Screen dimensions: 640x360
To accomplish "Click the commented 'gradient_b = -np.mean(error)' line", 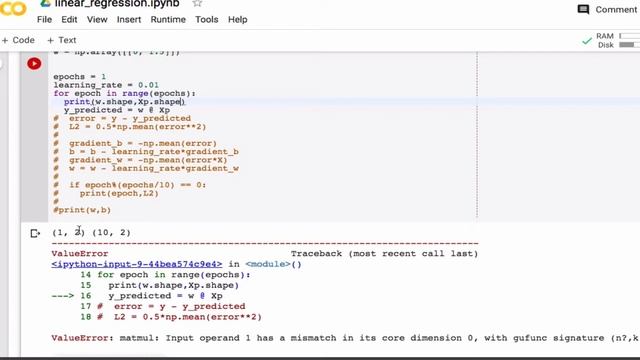I will pyautogui.click(x=135, y=143).
